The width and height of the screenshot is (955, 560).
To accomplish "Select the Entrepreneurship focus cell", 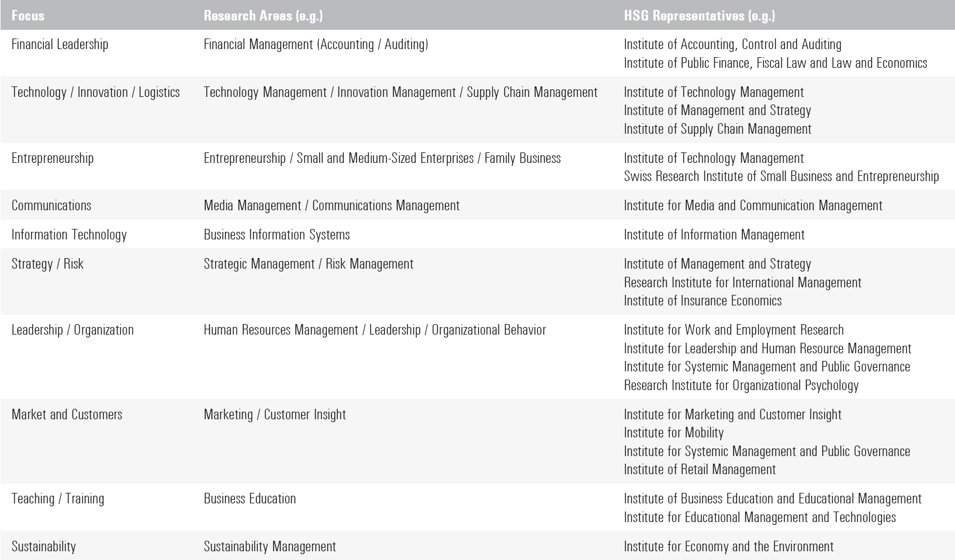I will [53, 158].
